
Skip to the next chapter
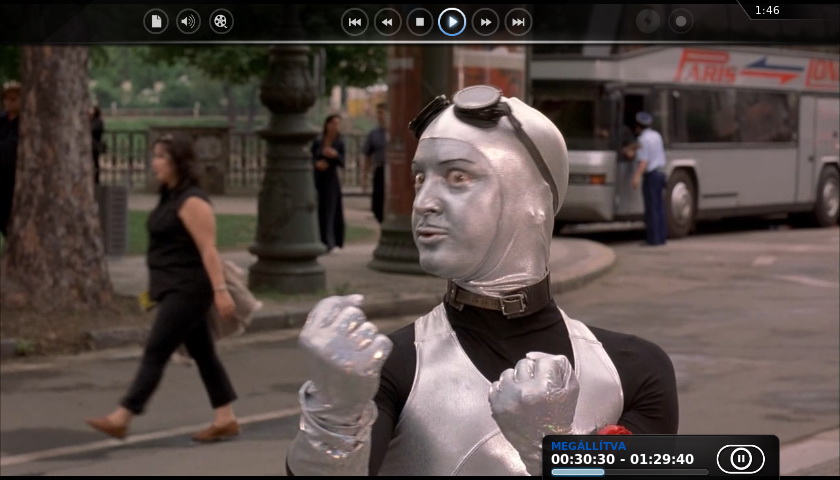(518, 22)
